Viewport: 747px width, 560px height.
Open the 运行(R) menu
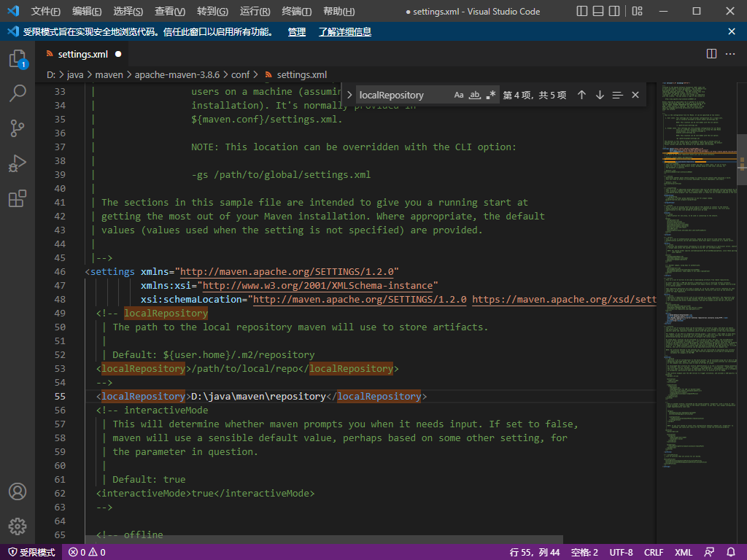(255, 11)
